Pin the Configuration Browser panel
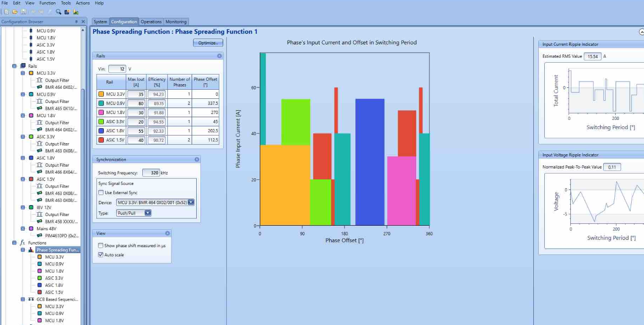This screenshot has height=325, width=644. point(76,22)
